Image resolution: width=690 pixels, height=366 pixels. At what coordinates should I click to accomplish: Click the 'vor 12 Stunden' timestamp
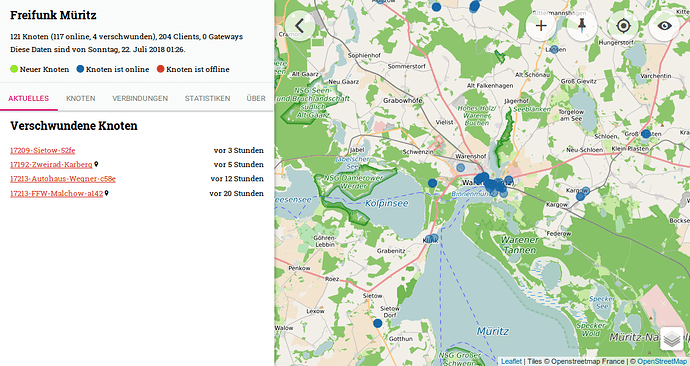(237, 179)
